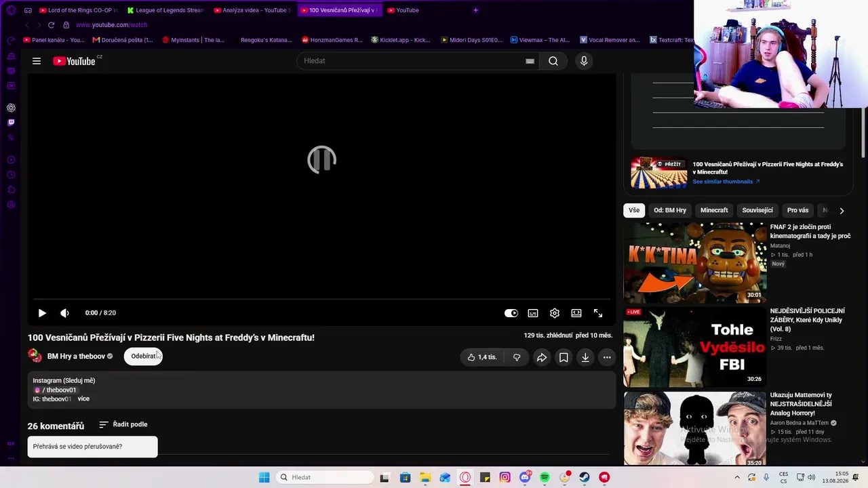Switch to Lord of the Rings CO-OP tab

point(78,10)
